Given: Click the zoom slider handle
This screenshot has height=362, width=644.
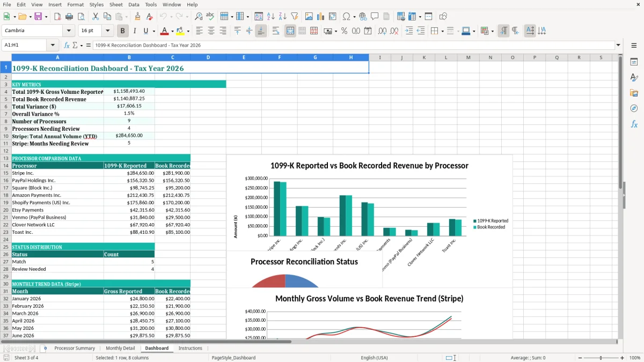Looking at the screenshot, I should click(x=601, y=358).
